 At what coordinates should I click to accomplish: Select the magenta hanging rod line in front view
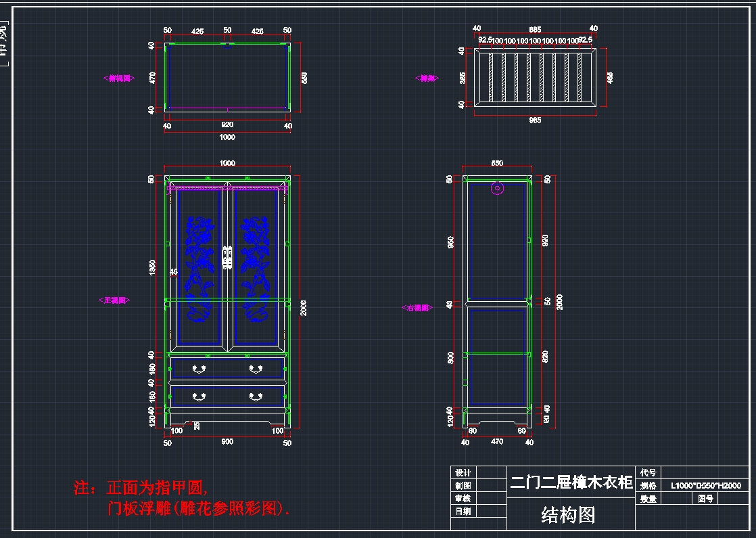pos(227,188)
